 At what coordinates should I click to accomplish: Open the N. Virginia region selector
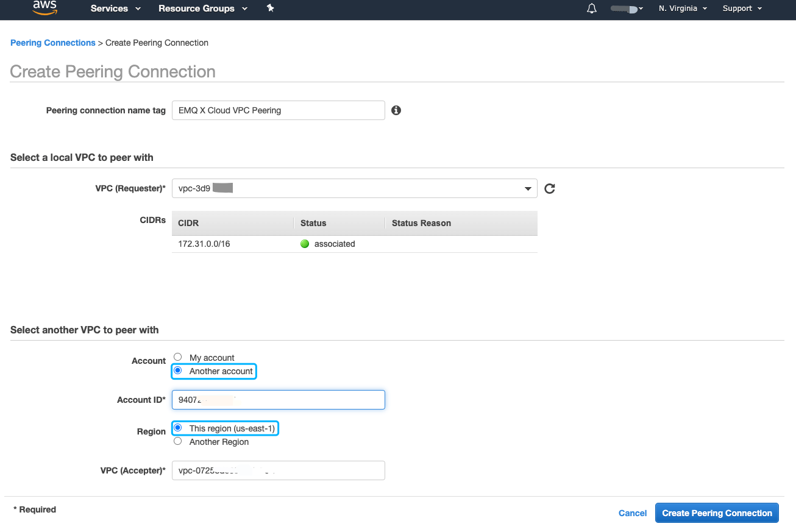coord(682,9)
